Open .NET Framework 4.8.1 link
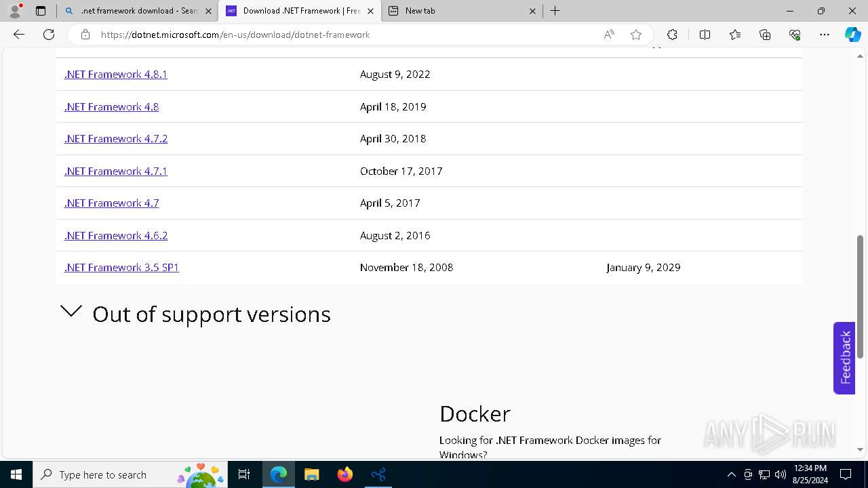The width and height of the screenshot is (868, 488). (x=116, y=75)
